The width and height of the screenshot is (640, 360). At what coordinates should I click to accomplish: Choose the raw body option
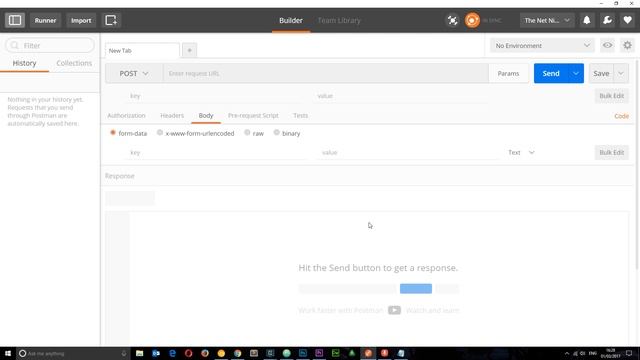point(247,133)
